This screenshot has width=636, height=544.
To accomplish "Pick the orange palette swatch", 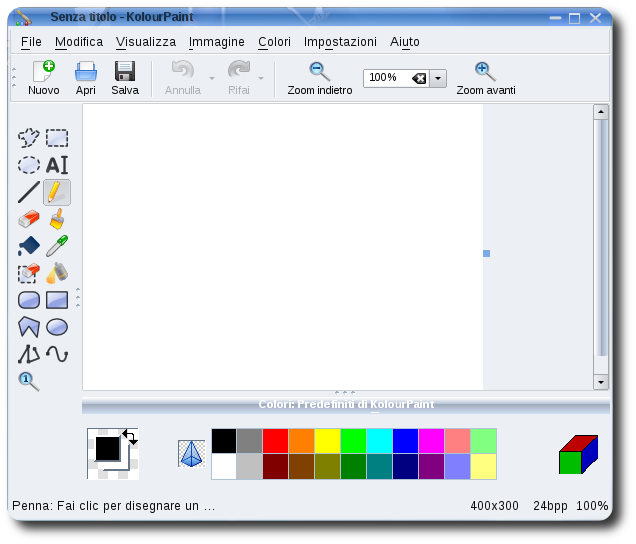I will [301, 441].
